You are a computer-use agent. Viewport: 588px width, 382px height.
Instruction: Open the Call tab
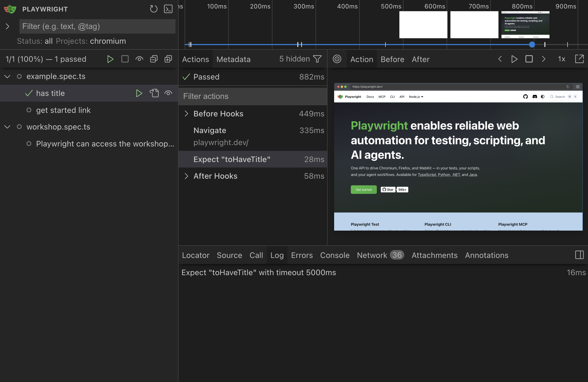tap(256, 255)
